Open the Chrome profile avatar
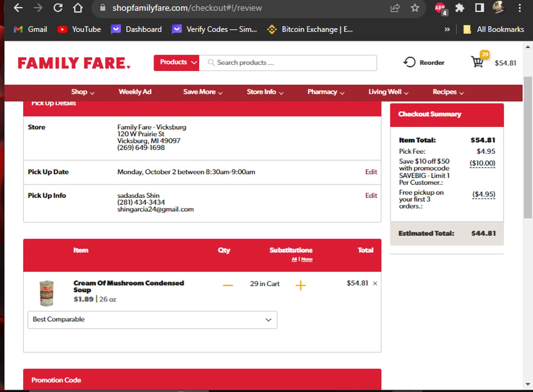533x392 pixels. coord(499,7)
